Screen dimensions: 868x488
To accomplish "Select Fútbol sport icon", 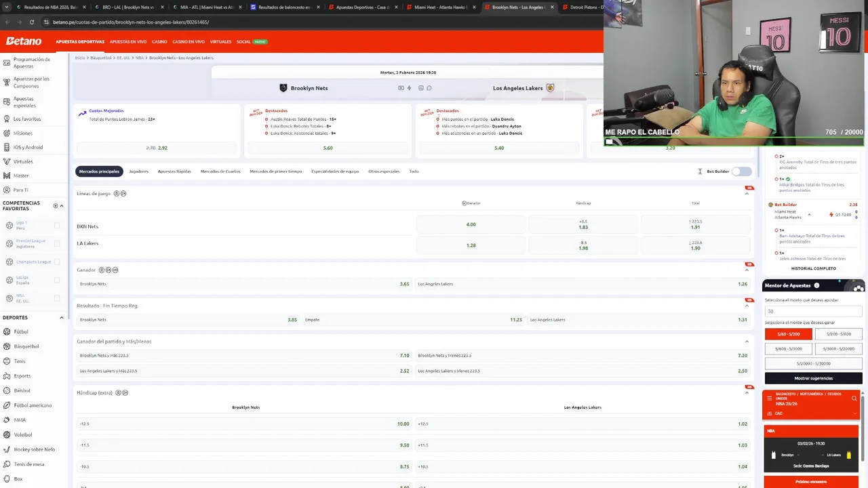I will tap(7, 331).
